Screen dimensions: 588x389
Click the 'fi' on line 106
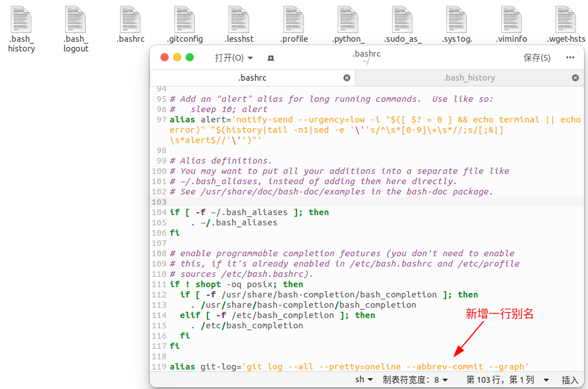click(x=175, y=233)
